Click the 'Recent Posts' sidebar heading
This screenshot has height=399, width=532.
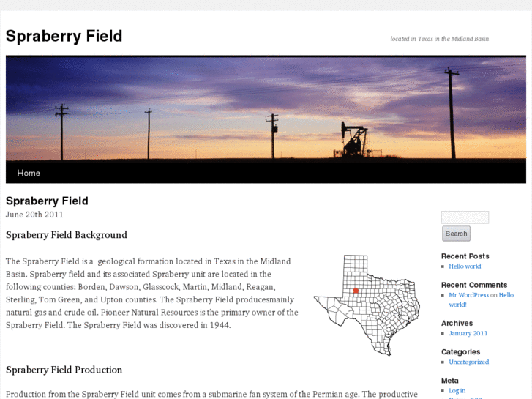click(x=465, y=256)
